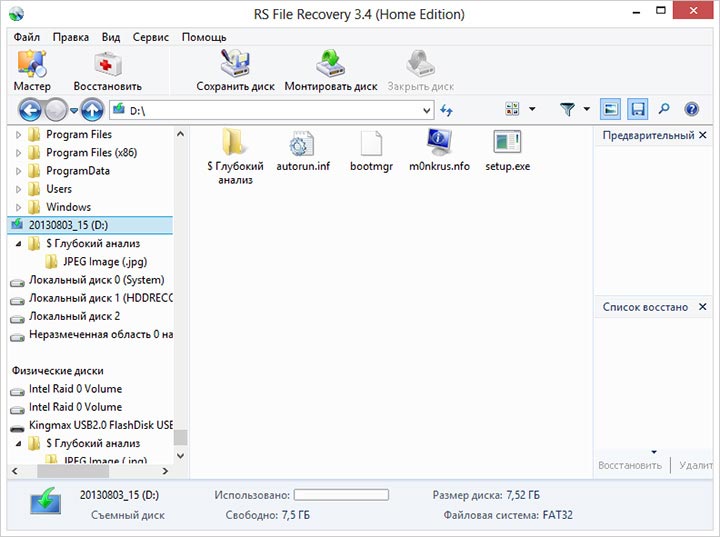Image resolution: width=720 pixels, height=537 pixels.
Task: Select the Program Files folder
Action: 79,135
